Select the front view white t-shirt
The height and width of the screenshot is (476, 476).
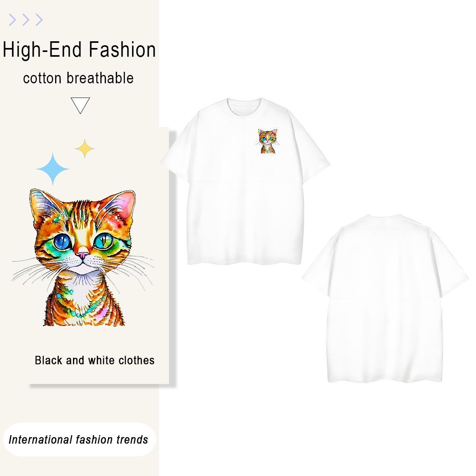click(245, 182)
